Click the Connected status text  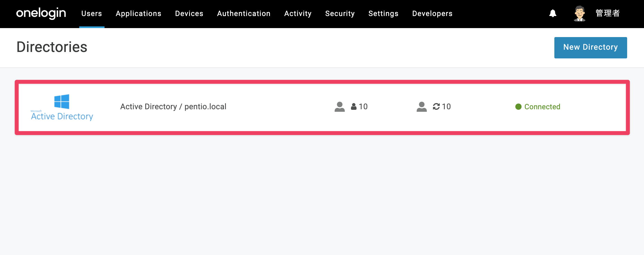(x=542, y=107)
